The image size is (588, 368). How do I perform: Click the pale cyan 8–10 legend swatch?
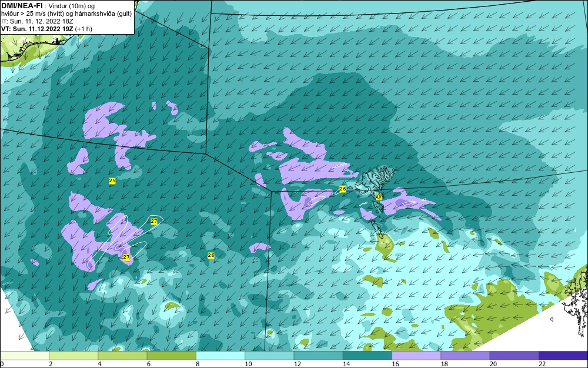pyautogui.click(x=220, y=356)
